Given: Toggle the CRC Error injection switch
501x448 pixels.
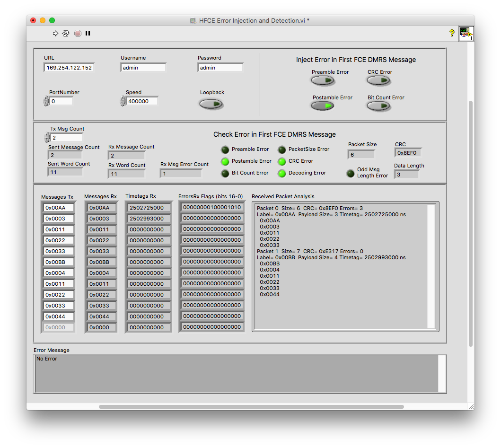Looking at the screenshot, I should (x=378, y=80).
